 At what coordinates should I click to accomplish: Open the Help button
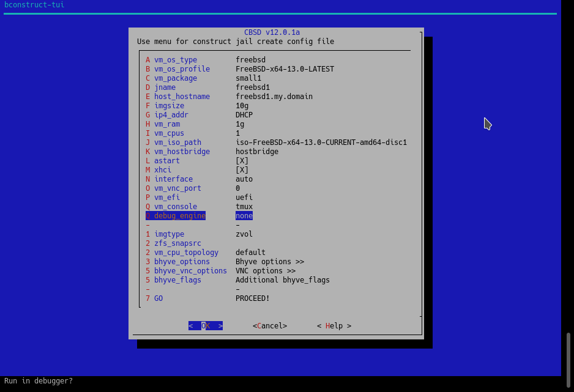(334, 325)
